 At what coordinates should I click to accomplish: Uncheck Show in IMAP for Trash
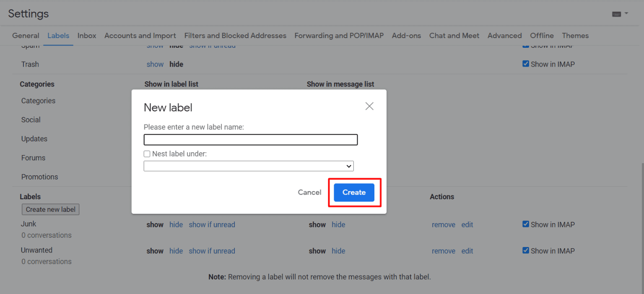pos(525,63)
